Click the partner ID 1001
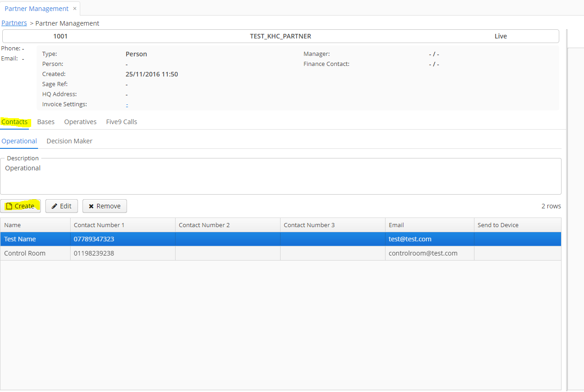Screen dimensions: 584x392 61,36
